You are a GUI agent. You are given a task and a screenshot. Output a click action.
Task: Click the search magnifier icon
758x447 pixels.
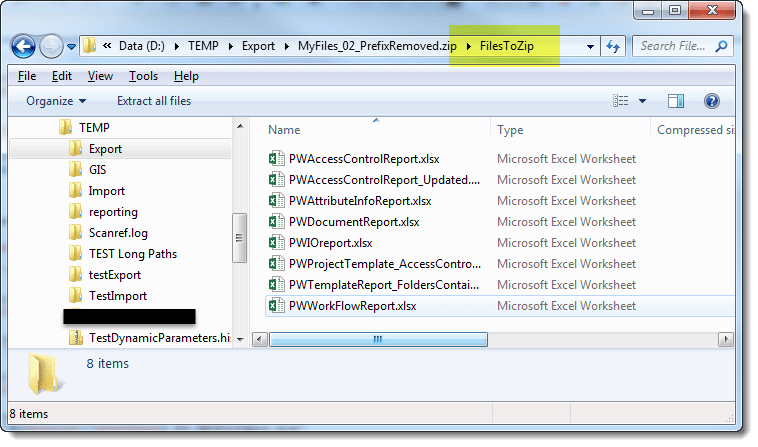point(721,46)
